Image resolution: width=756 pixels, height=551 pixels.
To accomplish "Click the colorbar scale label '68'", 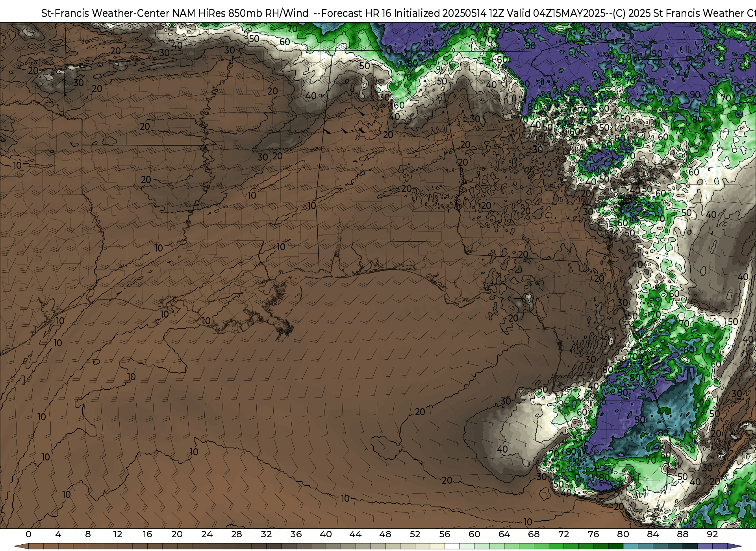I will pos(534,534).
